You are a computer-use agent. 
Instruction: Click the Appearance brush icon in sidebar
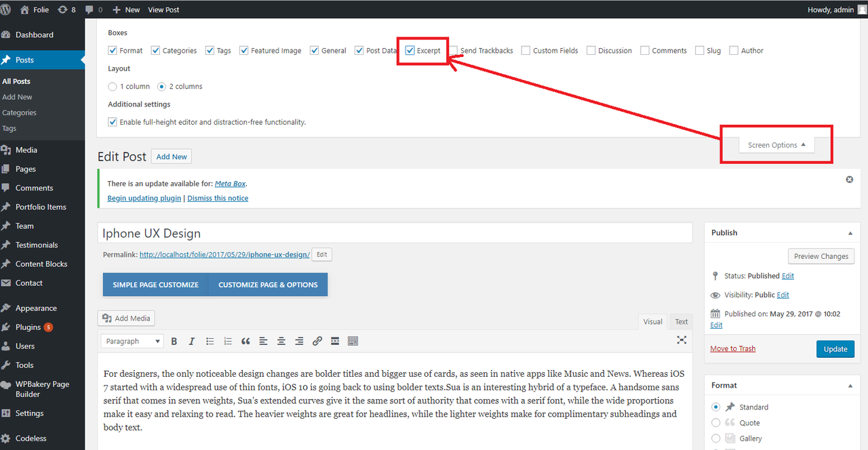(7, 308)
